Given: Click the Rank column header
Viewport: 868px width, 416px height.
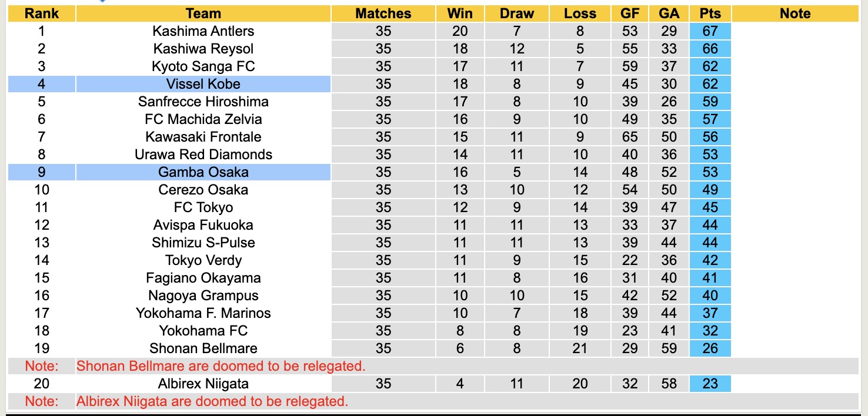Looking at the screenshot, I should (41, 14).
